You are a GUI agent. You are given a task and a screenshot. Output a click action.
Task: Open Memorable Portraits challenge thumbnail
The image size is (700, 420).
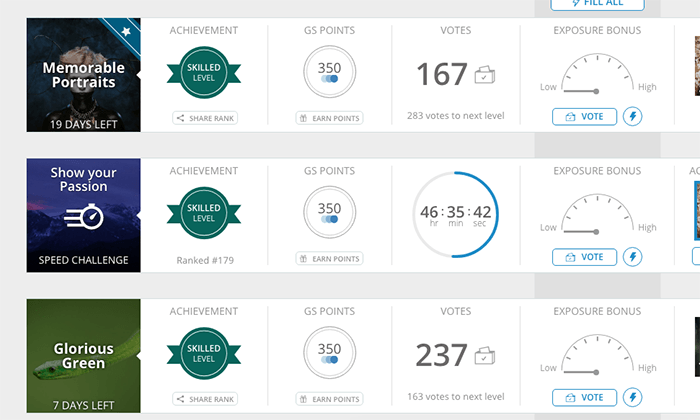tap(84, 75)
